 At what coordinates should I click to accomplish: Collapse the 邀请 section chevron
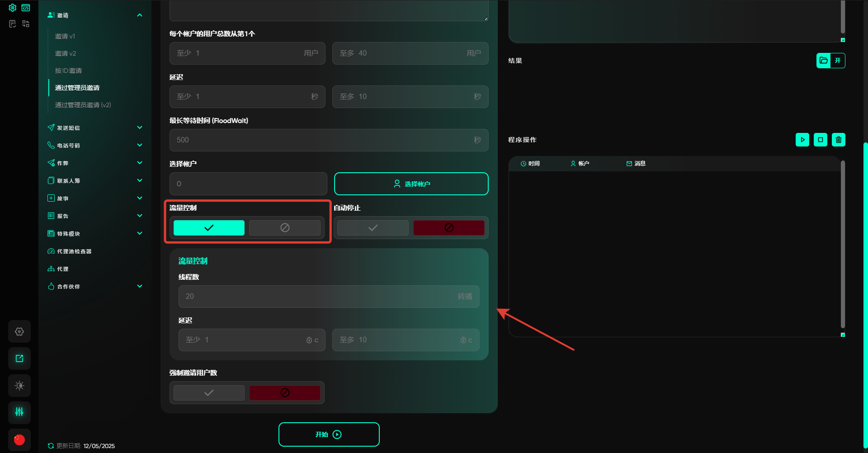[x=140, y=15]
